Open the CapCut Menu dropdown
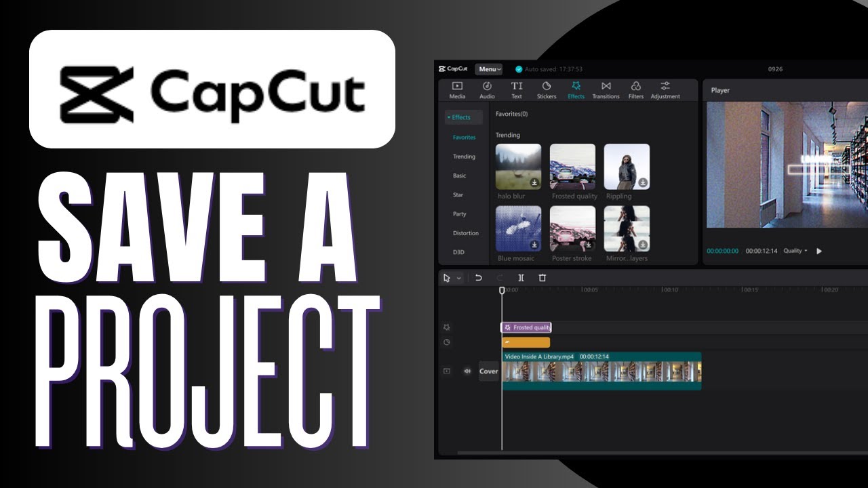868x488 pixels. (x=489, y=69)
